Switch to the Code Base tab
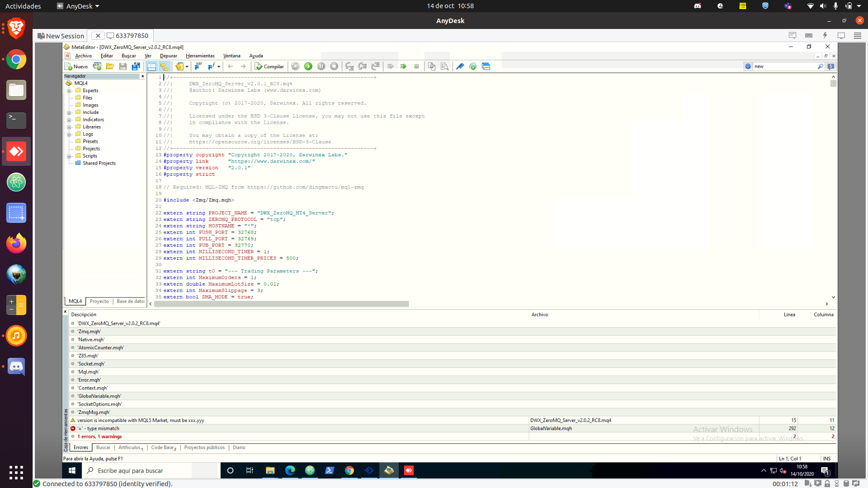 point(162,447)
